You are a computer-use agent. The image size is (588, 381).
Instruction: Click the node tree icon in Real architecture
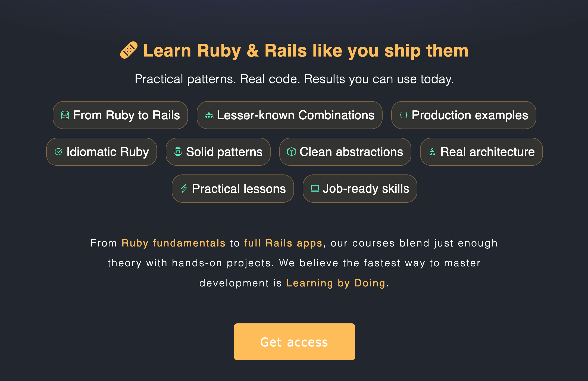click(432, 152)
